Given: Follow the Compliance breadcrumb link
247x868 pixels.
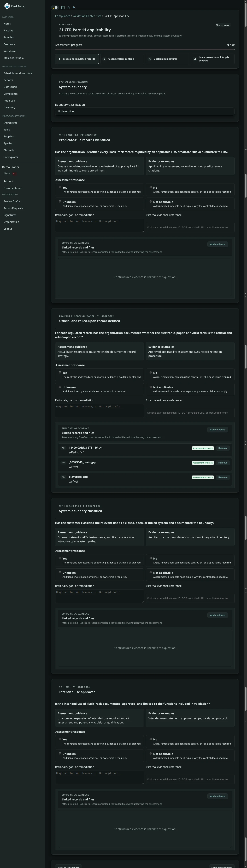Looking at the screenshot, I should (63, 16).
